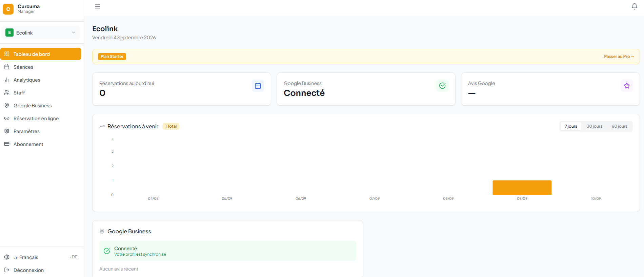Click the purple star icon in Avis Google card
This screenshot has height=277, width=644.
(627, 86)
